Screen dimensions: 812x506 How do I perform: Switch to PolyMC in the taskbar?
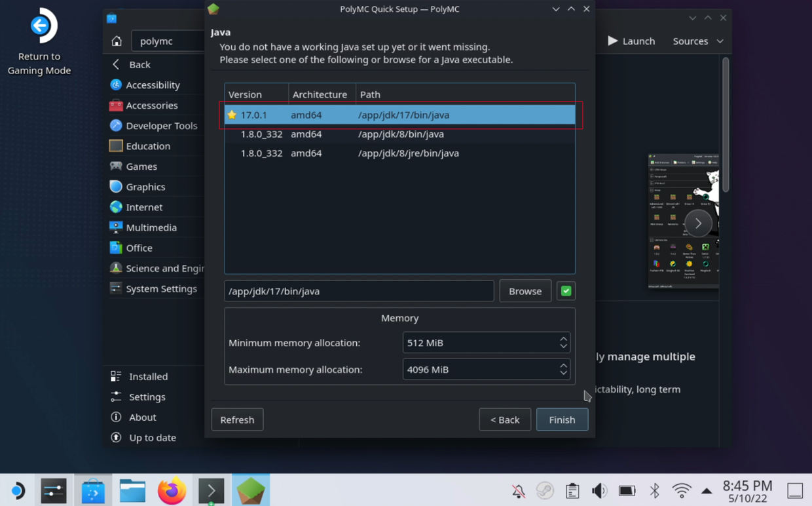point(251,490)
